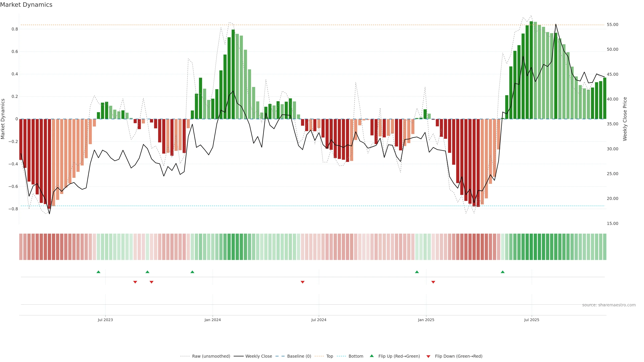Select the Jul 2023 axis label
Image resolution: width=644 pixels, height=362 pixels.
click(105, 320)
